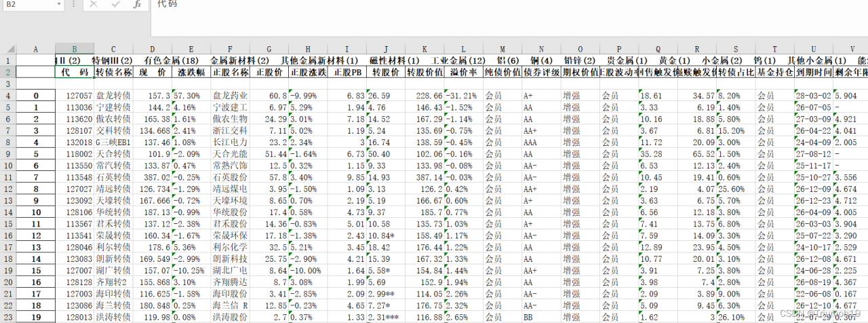The width and height of the screenshot is (868, 323).
Task: Click row-1 cell 金属新材料(2)
Action: 239,60
